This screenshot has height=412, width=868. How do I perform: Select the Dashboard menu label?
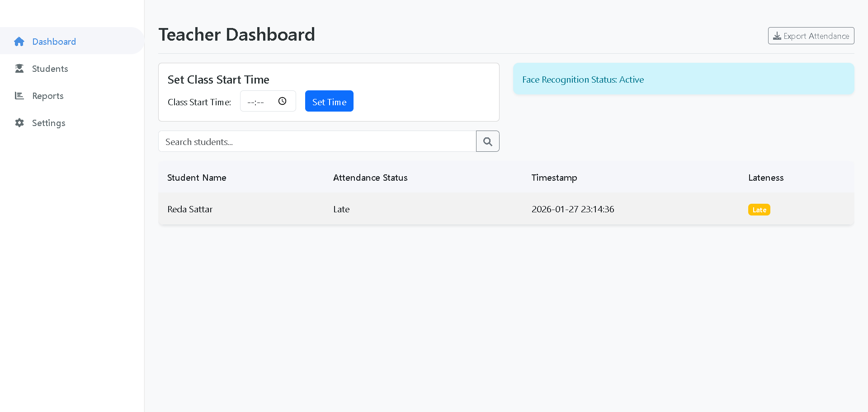tap(54, 42)
